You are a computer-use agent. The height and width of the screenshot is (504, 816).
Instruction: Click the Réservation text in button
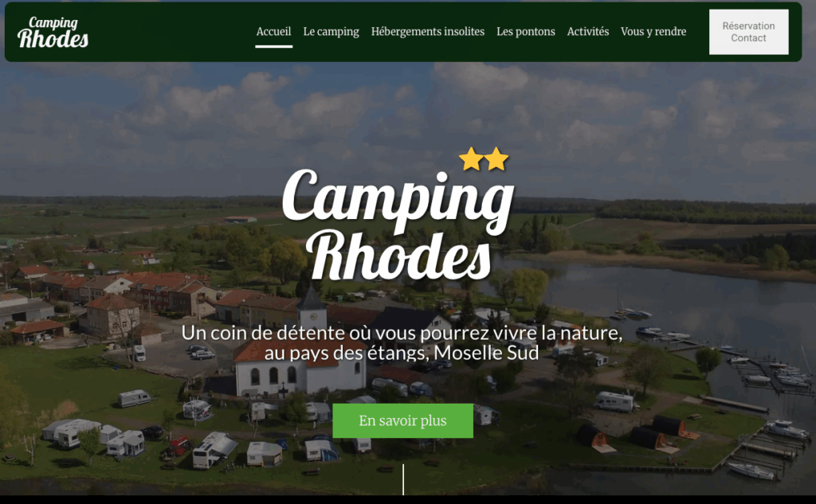point(748,26)
